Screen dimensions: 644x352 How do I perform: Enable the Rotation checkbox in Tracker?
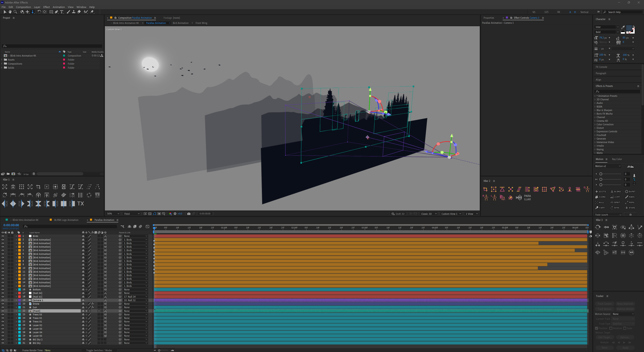coord(611,328)
